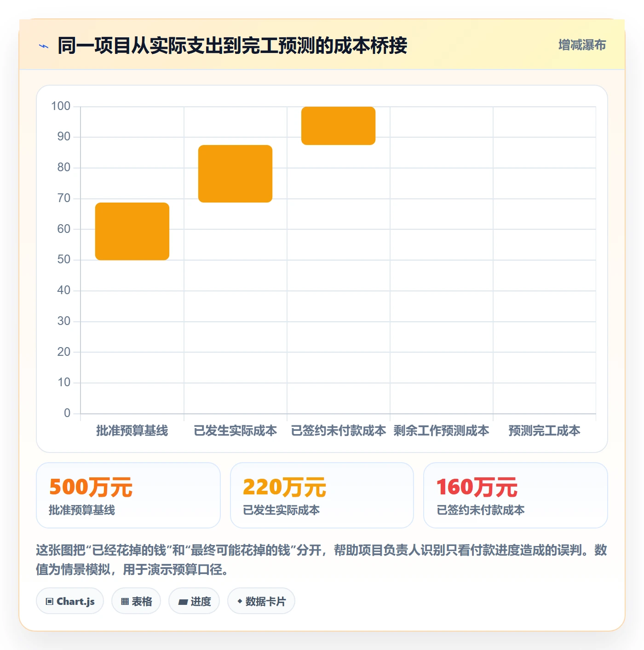Click the orange bar above 已发生实际成本

coord(236,174)
